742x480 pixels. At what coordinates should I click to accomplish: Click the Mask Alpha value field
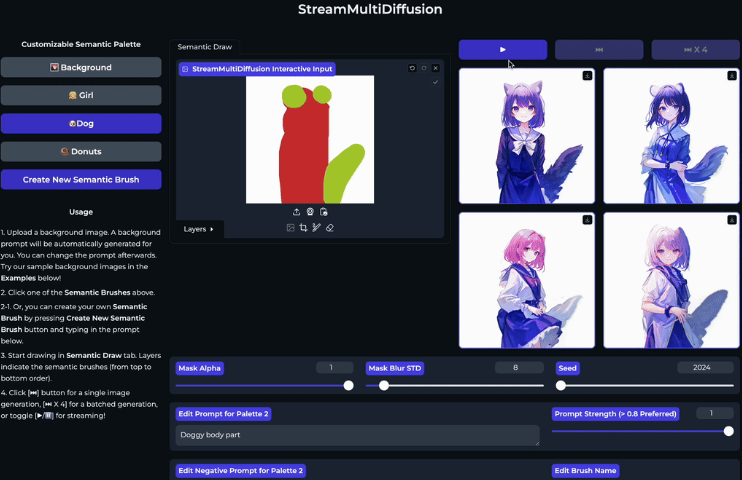335,367
